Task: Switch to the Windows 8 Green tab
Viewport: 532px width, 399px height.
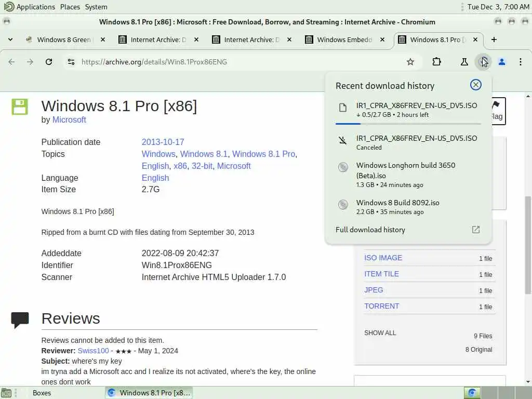Action: pos(64,39)
